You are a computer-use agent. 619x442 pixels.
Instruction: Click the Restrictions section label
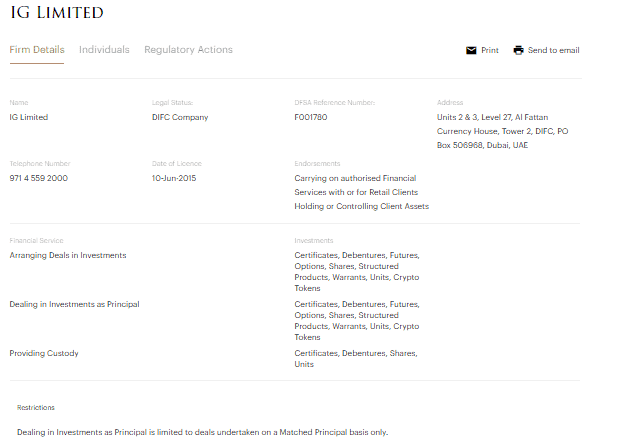(x=36, y=408)
